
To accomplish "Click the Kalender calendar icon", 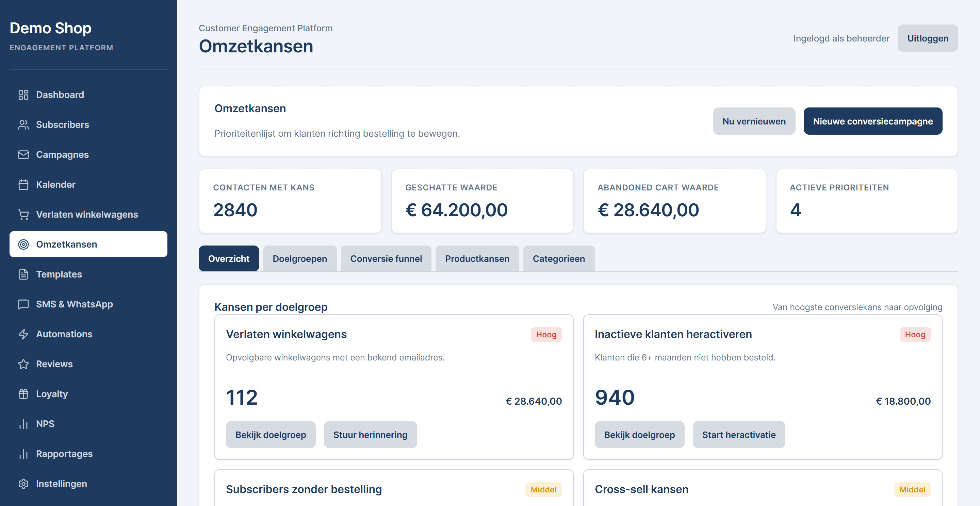I will pyautogui.click(x=23, y=185).
